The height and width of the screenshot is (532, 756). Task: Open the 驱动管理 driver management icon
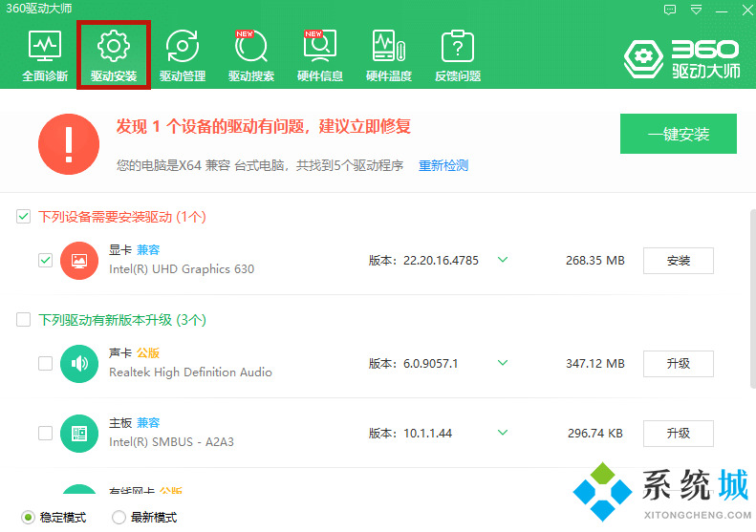(183, 55)
